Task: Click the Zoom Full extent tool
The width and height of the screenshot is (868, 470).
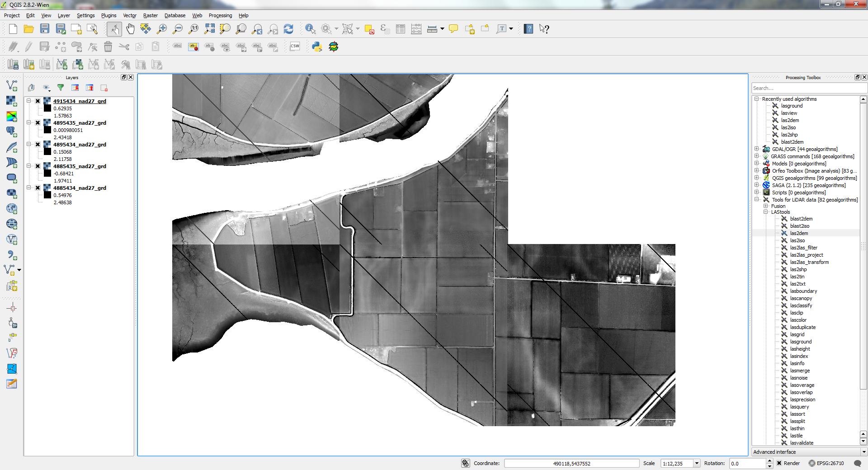Action: coord(209,29)
